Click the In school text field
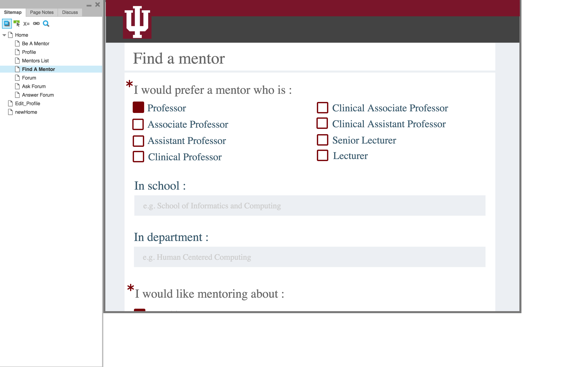Screen dimensions: 588x367 (x=310, y=206)
